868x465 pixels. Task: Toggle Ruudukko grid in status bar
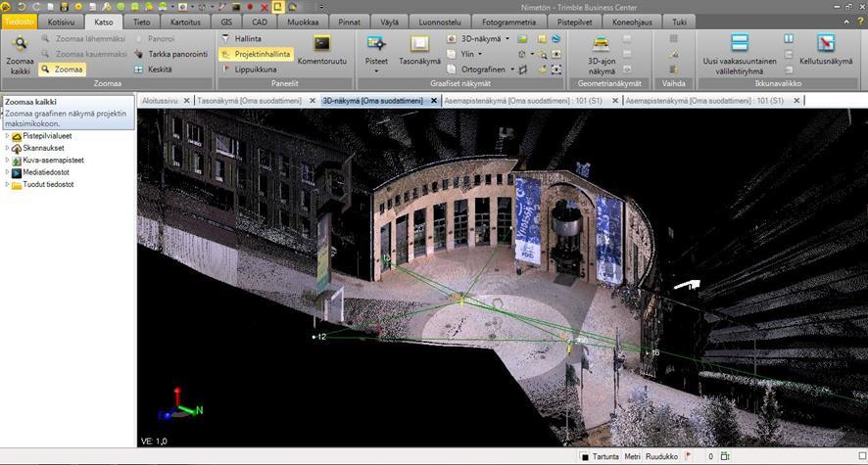661,457
